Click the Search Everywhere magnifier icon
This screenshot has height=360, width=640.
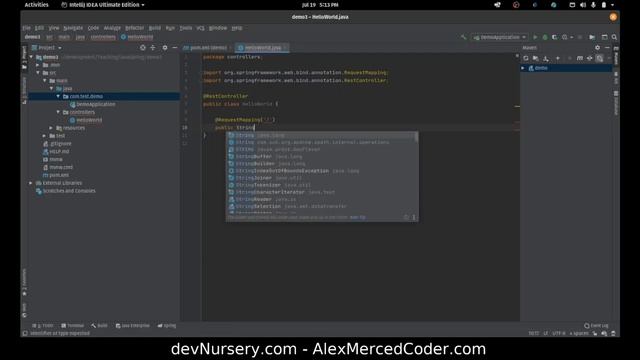(x=614, y=37)
